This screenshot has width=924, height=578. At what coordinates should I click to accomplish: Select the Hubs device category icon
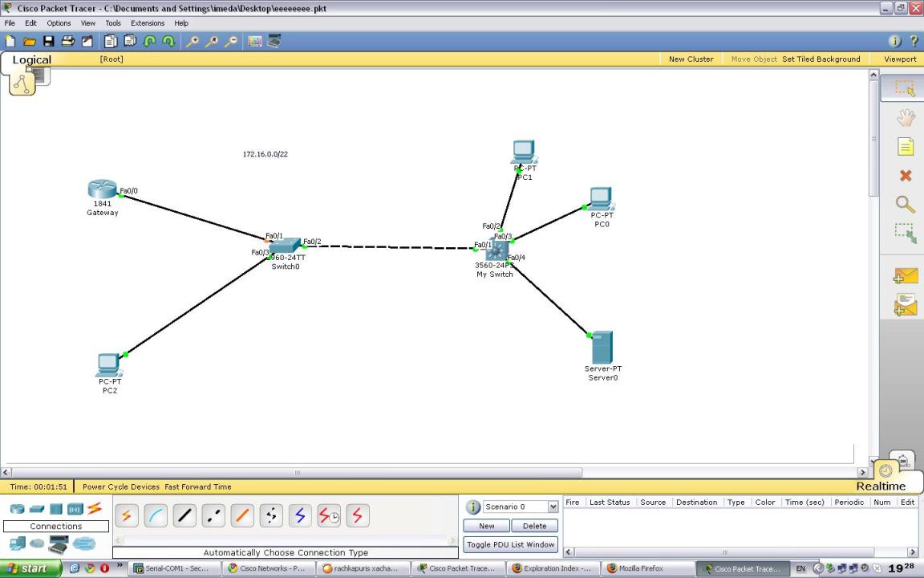pos(56,508)
